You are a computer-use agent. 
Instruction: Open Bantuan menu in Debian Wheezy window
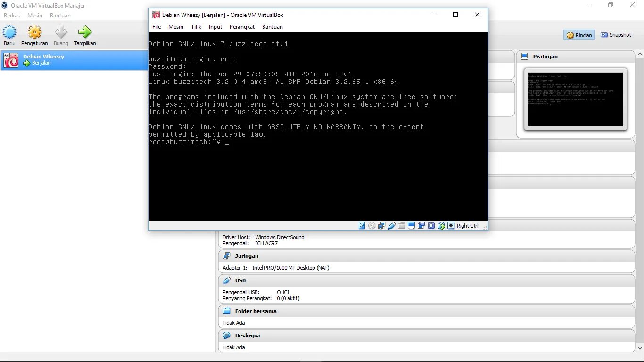pyautogui.click(x=272, y=27)
